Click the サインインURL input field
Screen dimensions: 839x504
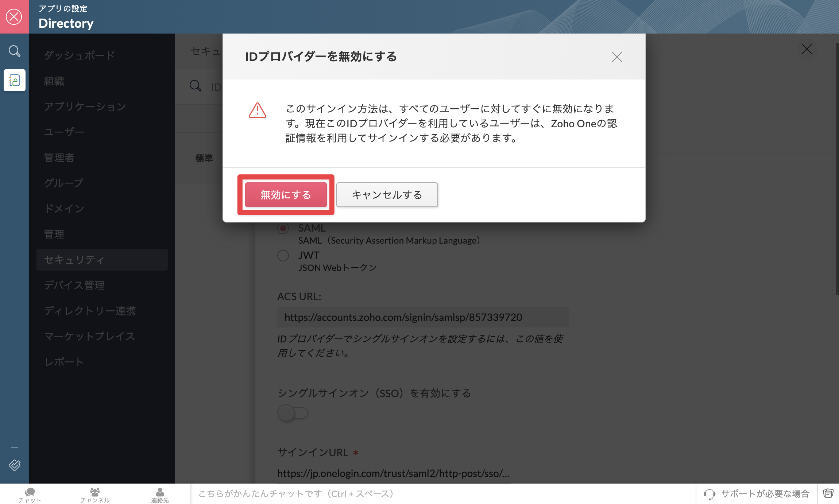coord(394,473)
